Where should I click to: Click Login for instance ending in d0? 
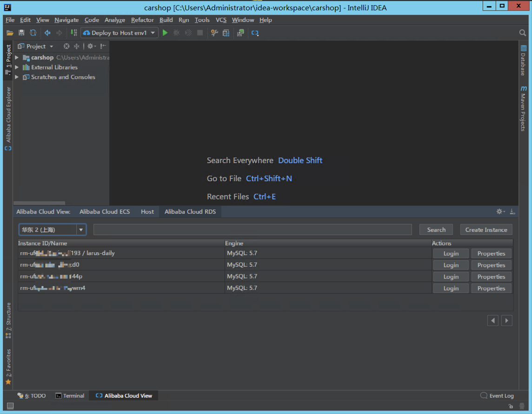(451, 265)
